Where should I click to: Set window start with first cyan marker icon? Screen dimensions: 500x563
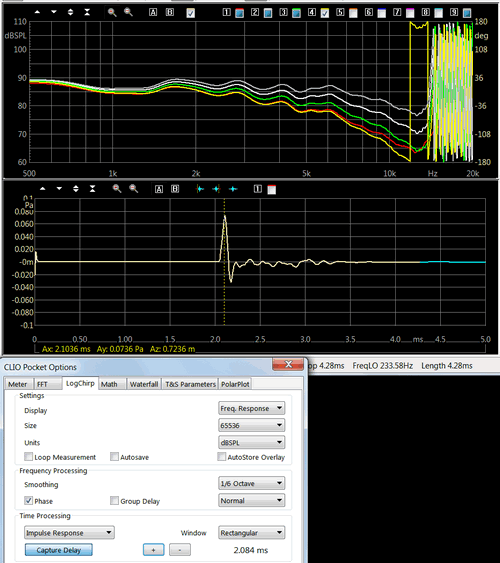200,189
